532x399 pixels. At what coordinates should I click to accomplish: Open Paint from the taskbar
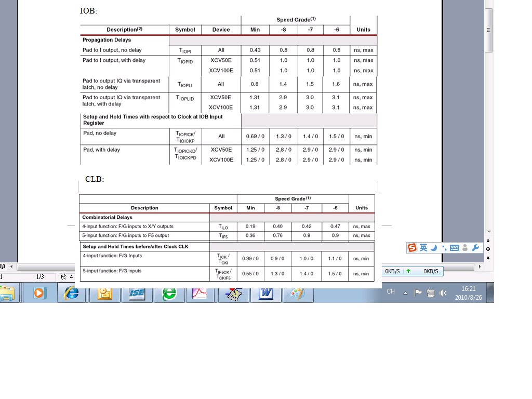click(x=297, y=293)
